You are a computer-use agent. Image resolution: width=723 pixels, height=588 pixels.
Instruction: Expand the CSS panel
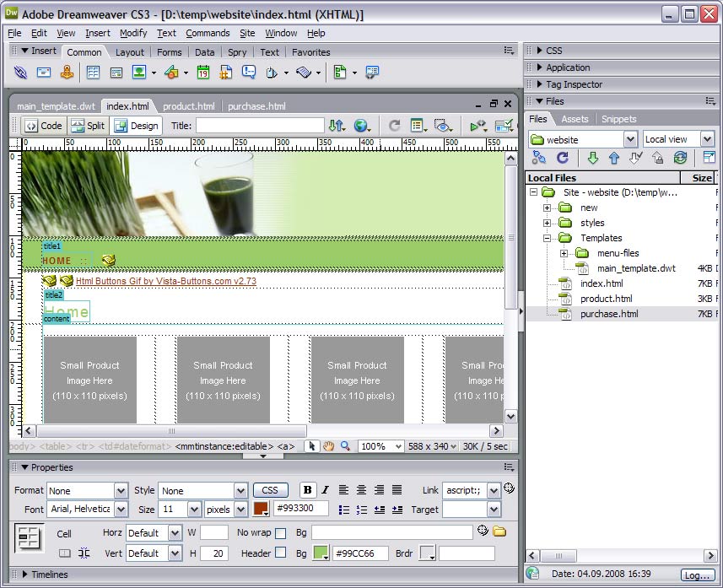point(539,51)
